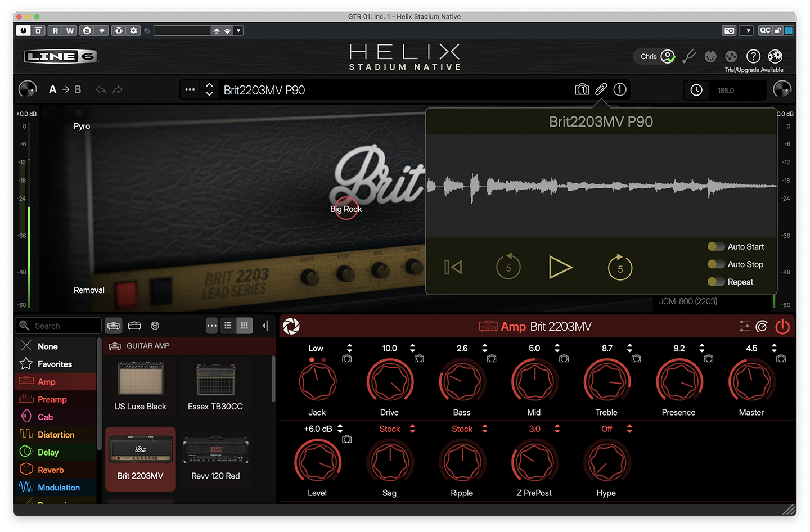Image resolution: width=810 pixels, height=532 pixels.
Task: Click the redo arrow icon
Action: [117, 89]
